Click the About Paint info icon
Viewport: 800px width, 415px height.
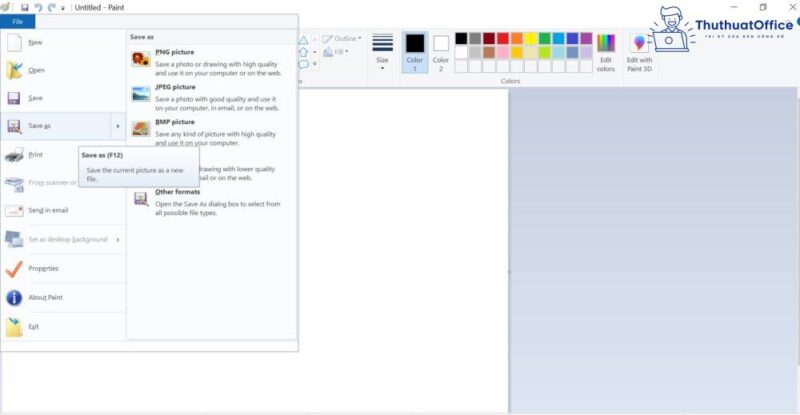point(14,297)
